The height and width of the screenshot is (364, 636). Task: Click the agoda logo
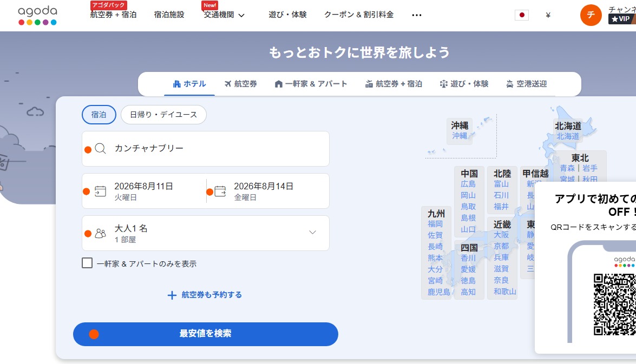tap(37, 15)
